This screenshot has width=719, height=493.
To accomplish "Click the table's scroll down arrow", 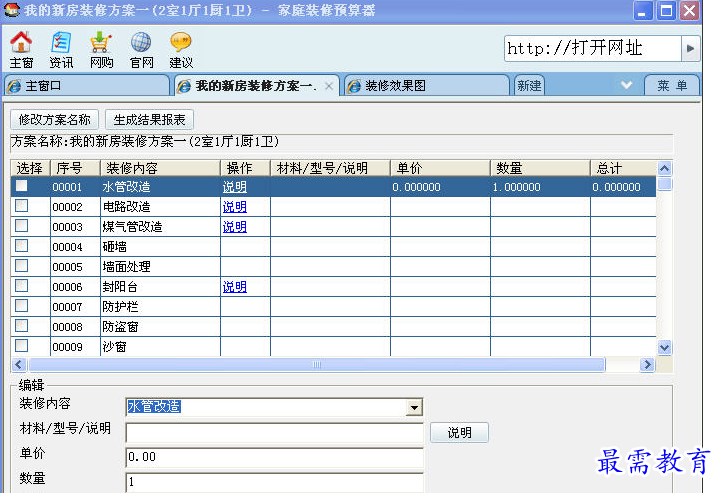I will [x=664, y=348].
